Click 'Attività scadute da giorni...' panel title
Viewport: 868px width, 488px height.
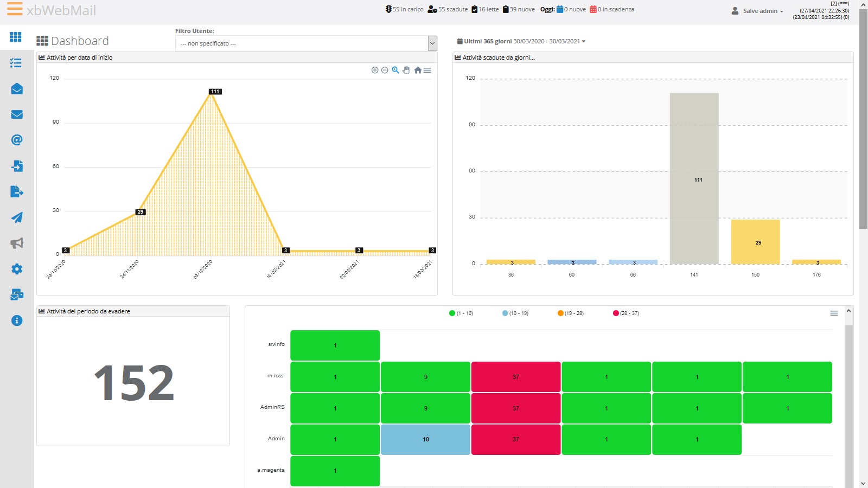499,57
